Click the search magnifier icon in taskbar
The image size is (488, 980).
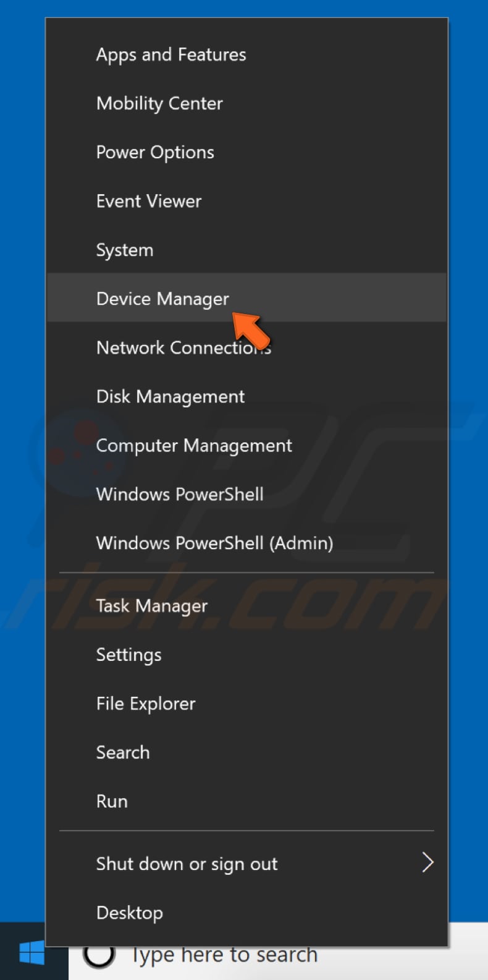[99, 954]
